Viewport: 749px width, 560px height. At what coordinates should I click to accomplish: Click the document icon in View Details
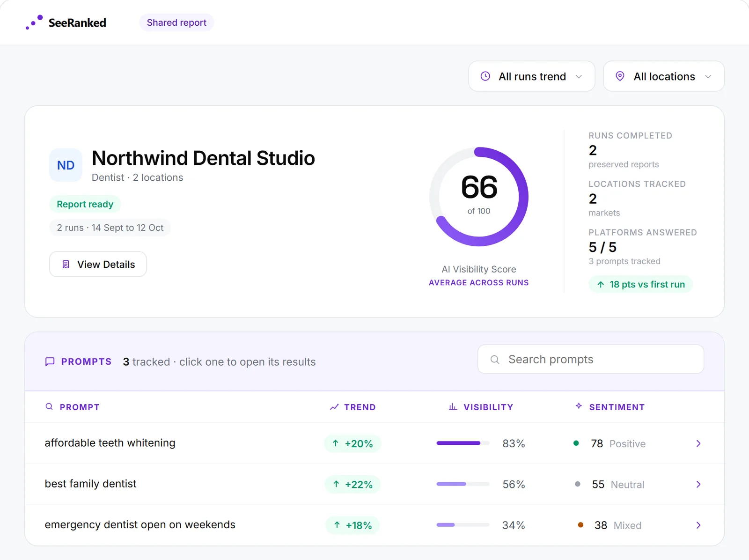(x=66, y=264)
